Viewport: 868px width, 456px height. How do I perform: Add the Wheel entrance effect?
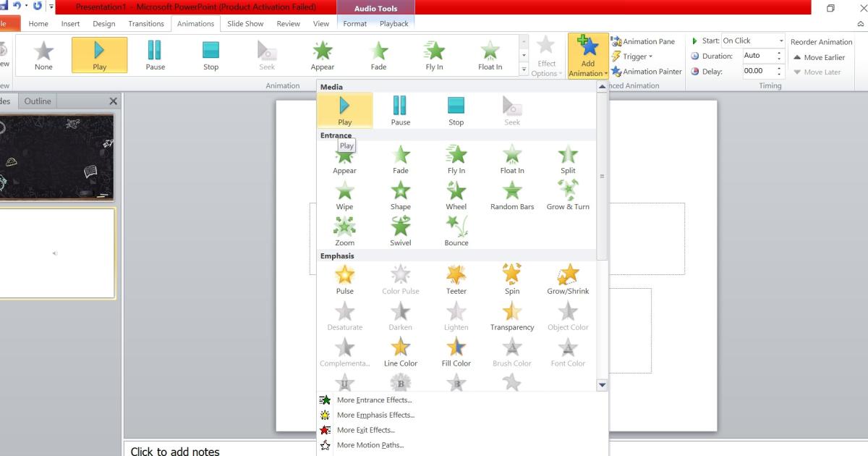[x=456, y=195]
